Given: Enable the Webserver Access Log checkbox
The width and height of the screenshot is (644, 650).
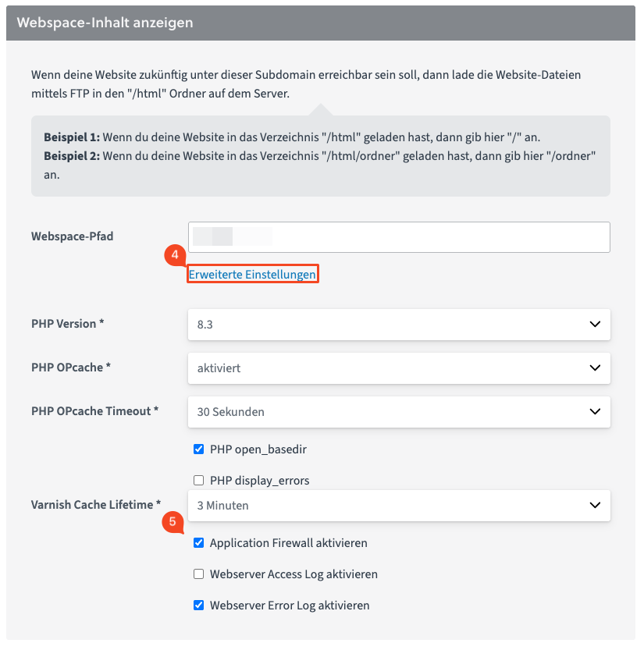Looking at the screenshot, I should pyautogui.click(x=198, y=574).
